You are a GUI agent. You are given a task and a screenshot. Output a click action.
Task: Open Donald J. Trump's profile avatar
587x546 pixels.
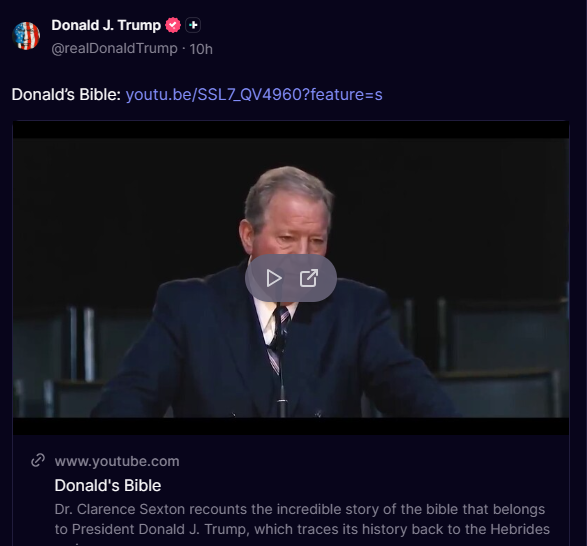(26, 36)
